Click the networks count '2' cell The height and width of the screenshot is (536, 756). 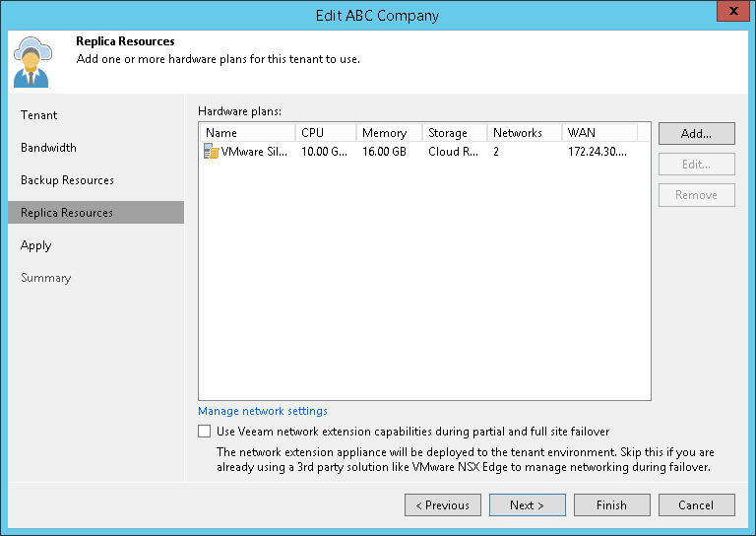pos(496,152)
